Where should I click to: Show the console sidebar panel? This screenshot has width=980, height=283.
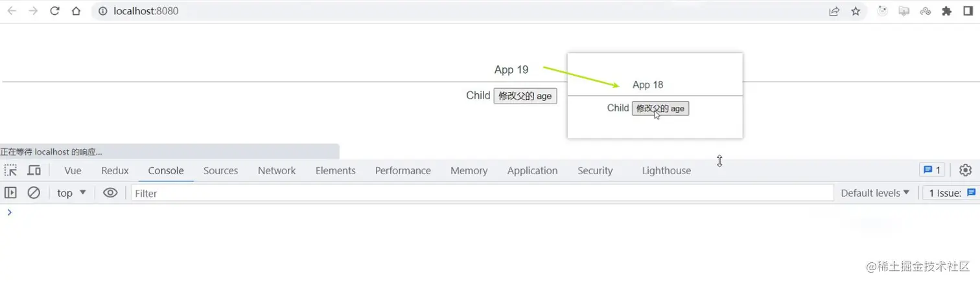click(x=10, y=193)
